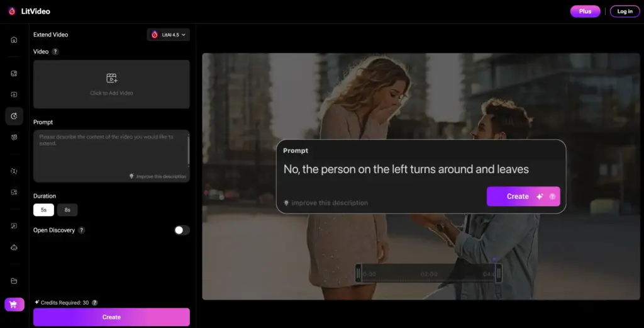Screen dimensions: 644x328
Task: Click the bottom-left Create button
Action: 111,317
